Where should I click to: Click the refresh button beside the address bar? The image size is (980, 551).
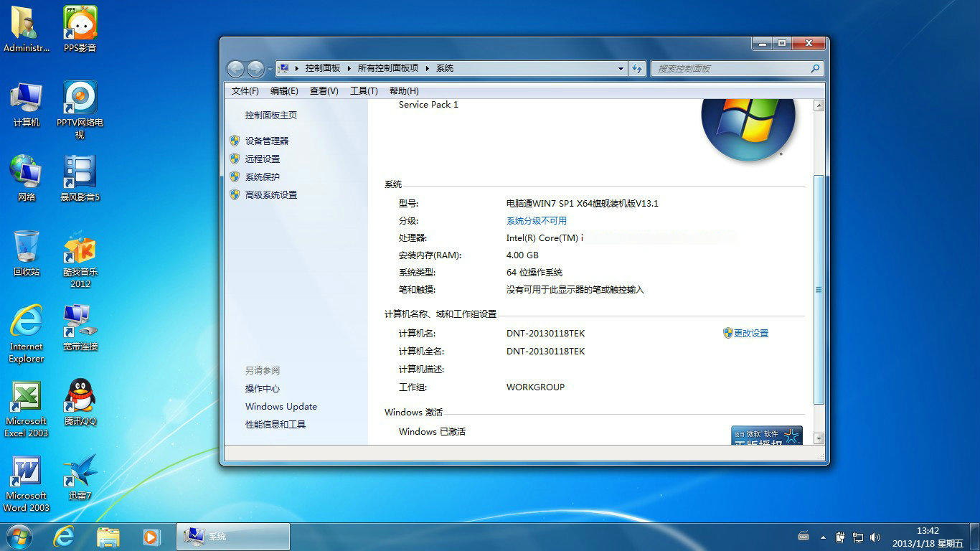click(x=637, y=68)
